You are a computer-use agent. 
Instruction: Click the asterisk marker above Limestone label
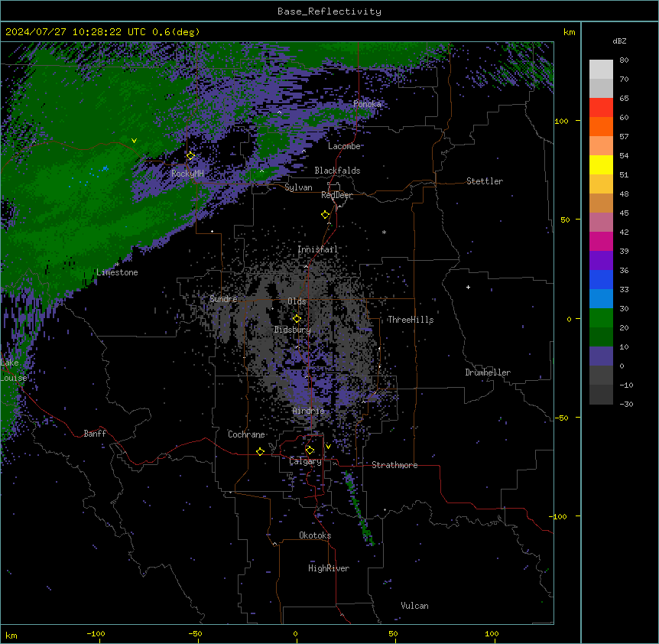117,265
